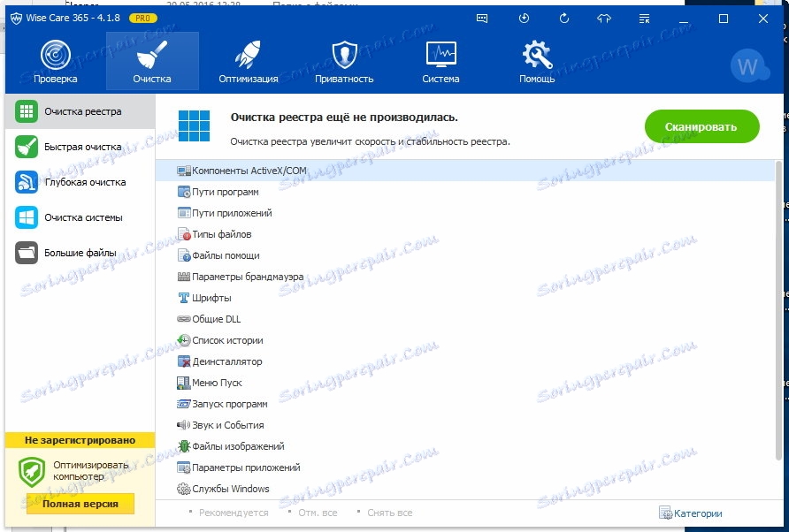Screen dimensions: 789x532
Task: Click the Отм. все link
Action: (318, 513)
